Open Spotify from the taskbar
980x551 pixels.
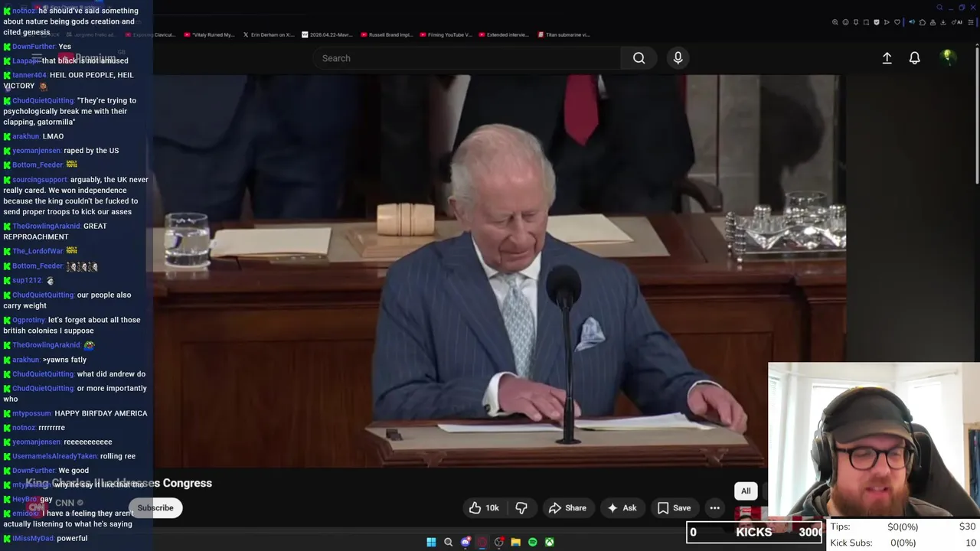(533, 543)
